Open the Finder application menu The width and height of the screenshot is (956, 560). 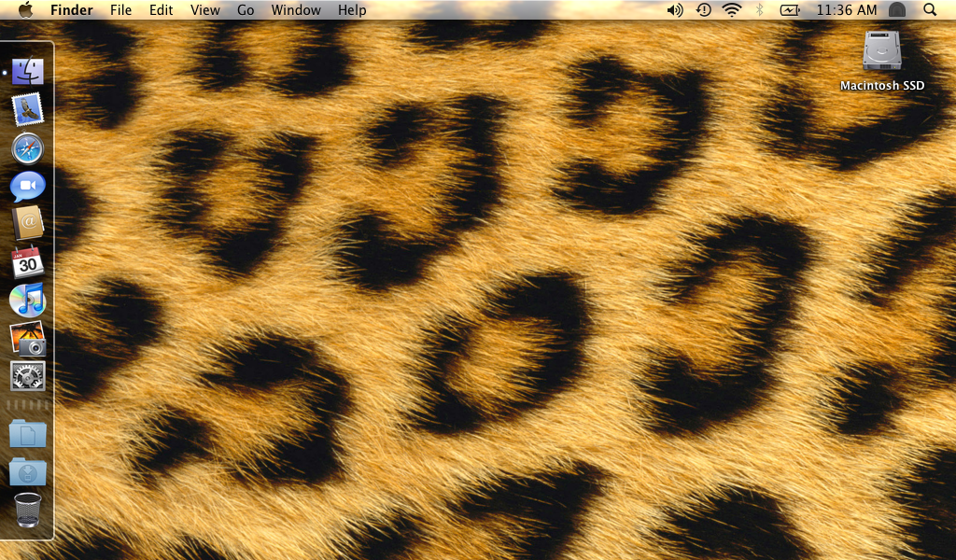point(71,10)
